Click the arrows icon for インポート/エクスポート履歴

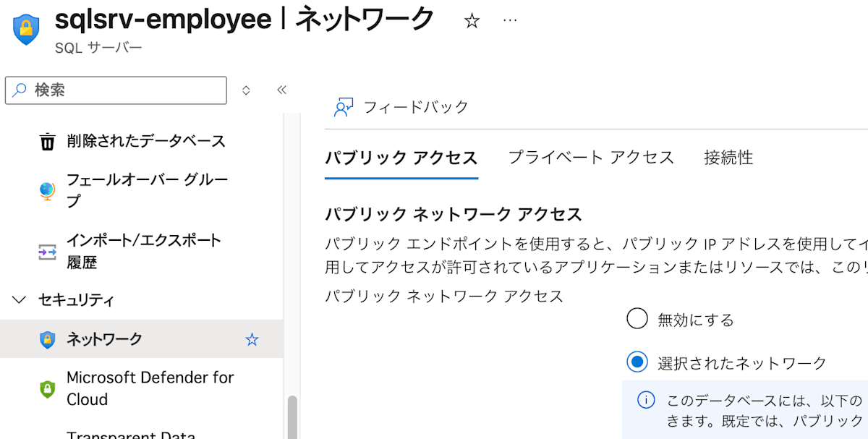(47, 251)
